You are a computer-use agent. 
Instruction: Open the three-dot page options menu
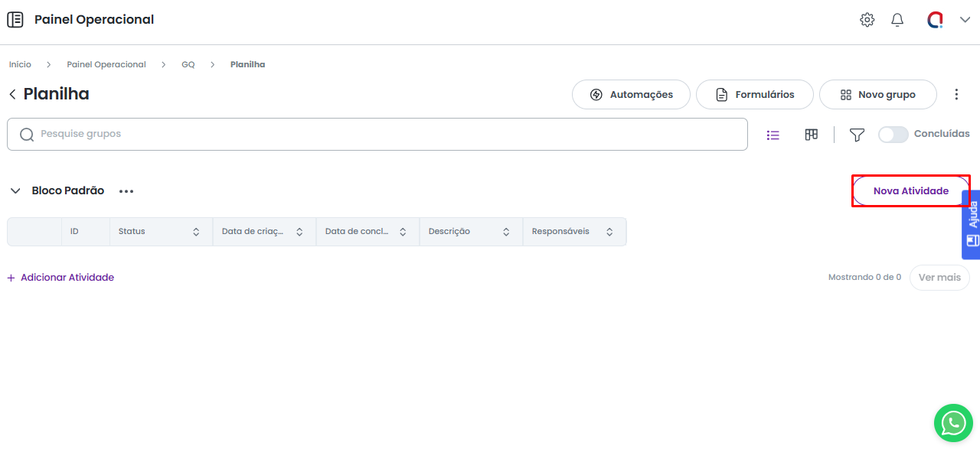click(x=956, y=95)
